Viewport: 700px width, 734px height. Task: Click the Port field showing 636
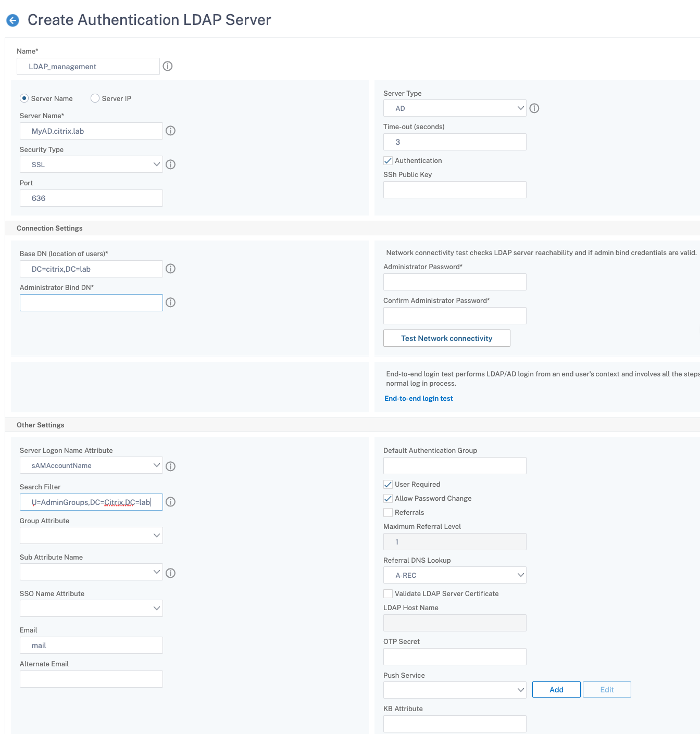(x=91, y=198)
